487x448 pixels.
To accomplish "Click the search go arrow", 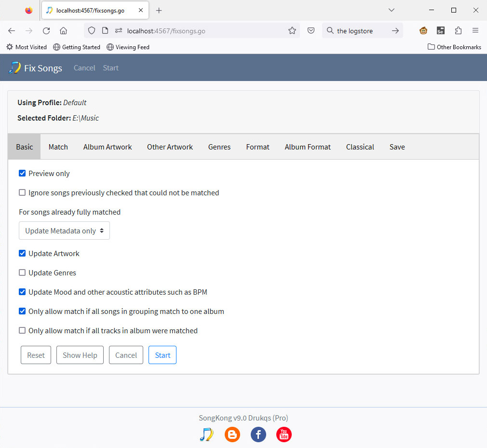I will coord(395,31).
